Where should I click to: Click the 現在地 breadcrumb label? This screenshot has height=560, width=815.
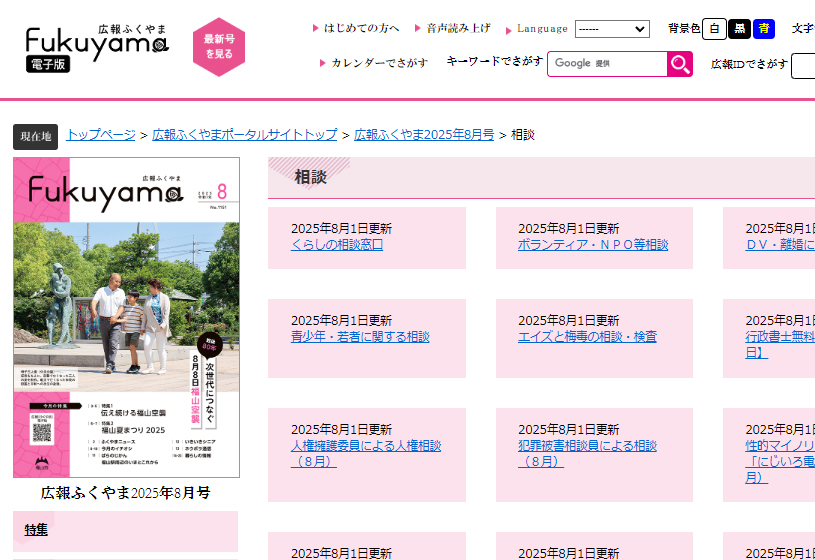tap(35, 137)
